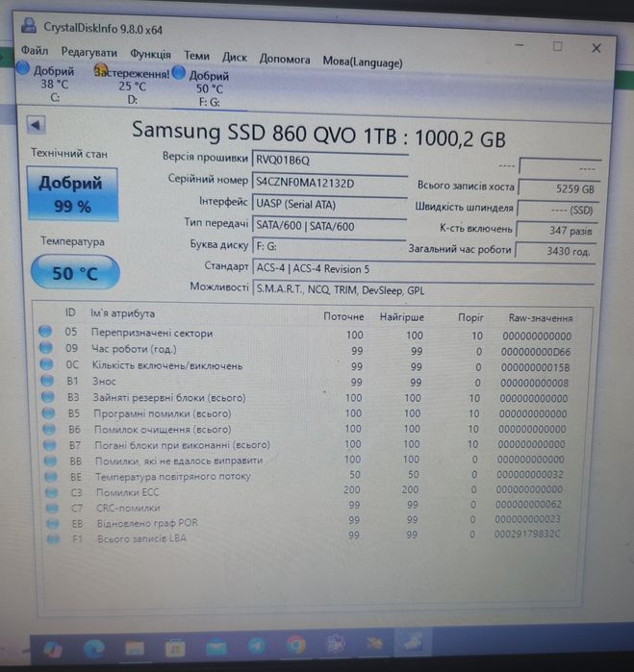This screenshot has width=634, height=672.
Task: Click the status icon of attribute 05
Action: 45,331
